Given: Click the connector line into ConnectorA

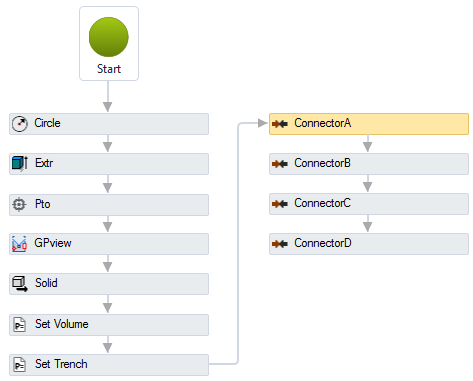Looking at the screenshot, I should point(238,243).
